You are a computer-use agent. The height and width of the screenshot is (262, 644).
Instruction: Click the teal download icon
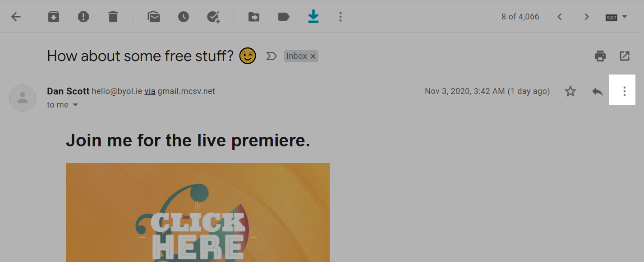(x=313, y=17)
